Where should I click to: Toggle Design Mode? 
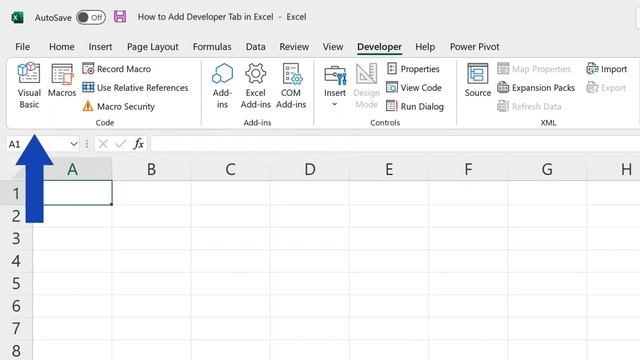[367, 86]
